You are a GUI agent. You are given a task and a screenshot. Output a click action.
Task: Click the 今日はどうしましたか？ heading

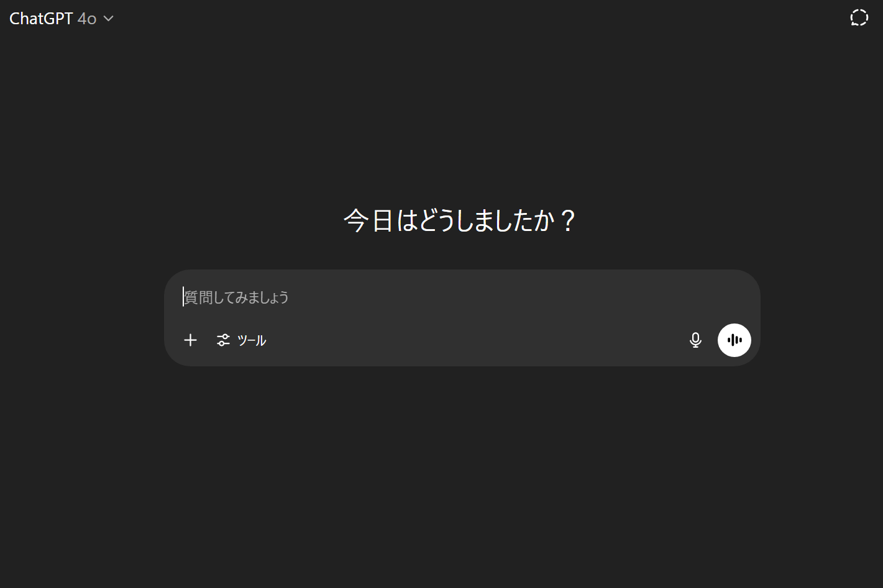(460, 220)
